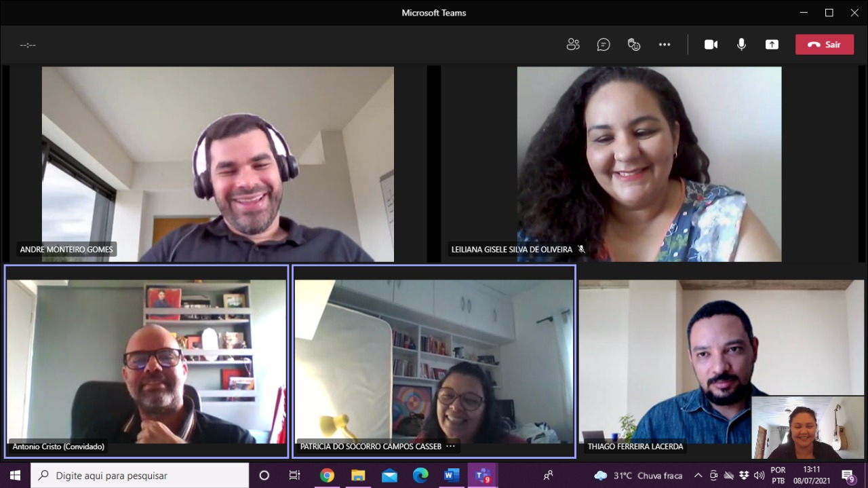Click the ANDRE MONTEIRO GOMES name label
868x488 pixels.
[66, 250]
